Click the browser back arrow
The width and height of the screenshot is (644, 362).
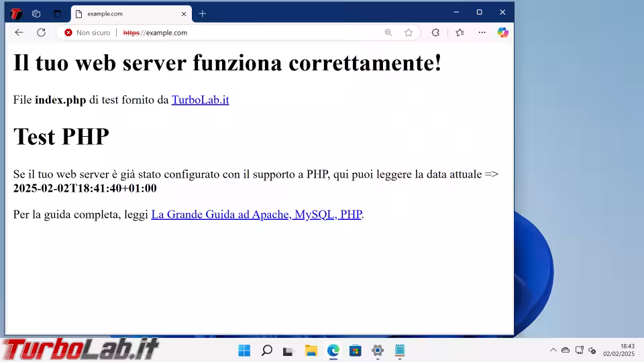click(19, 32)
